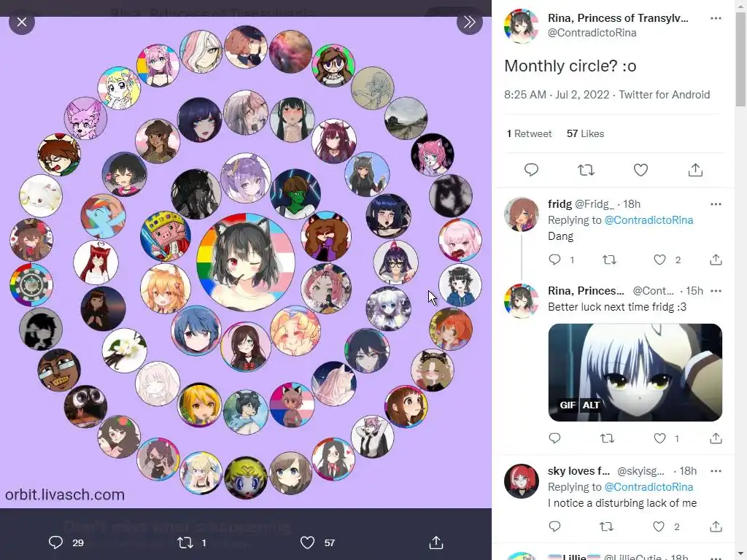Open more options menu on Rina's main tweet
747x560 pixels.
(x=716, y=18)
